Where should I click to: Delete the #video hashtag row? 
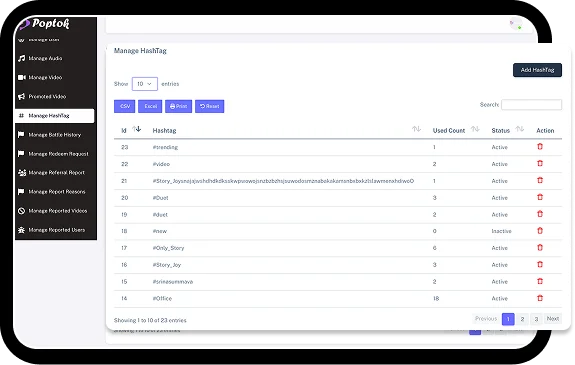pos(540,164)
